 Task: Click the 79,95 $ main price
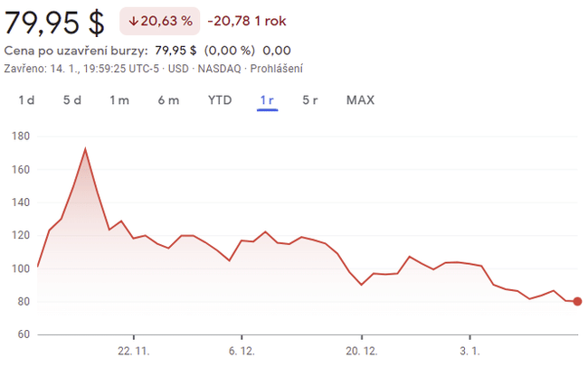(x=56, y=22)
